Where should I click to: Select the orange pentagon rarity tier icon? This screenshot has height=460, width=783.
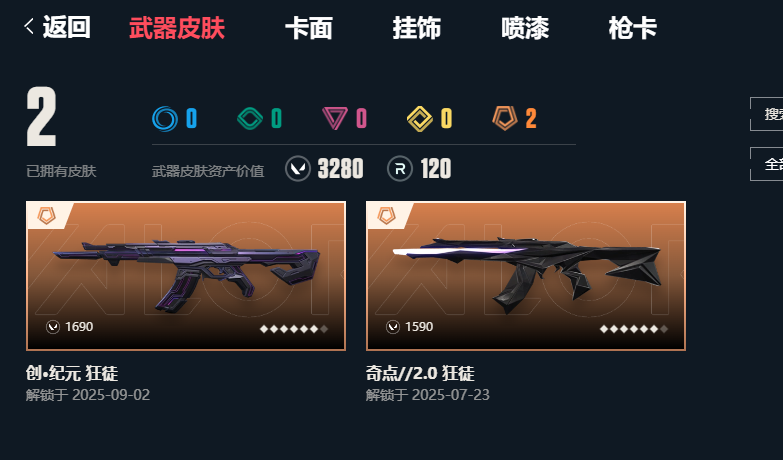504,119
